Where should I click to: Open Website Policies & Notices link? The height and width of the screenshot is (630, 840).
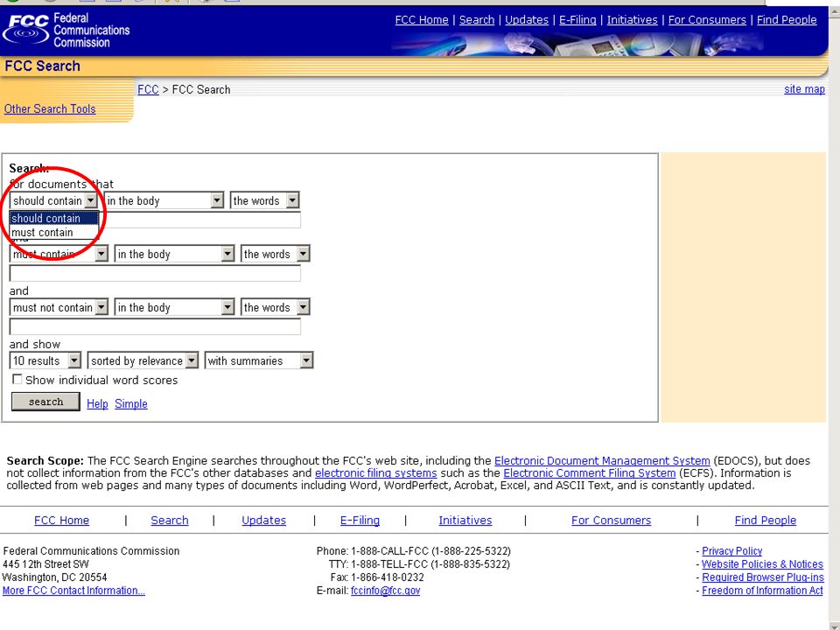762,564
